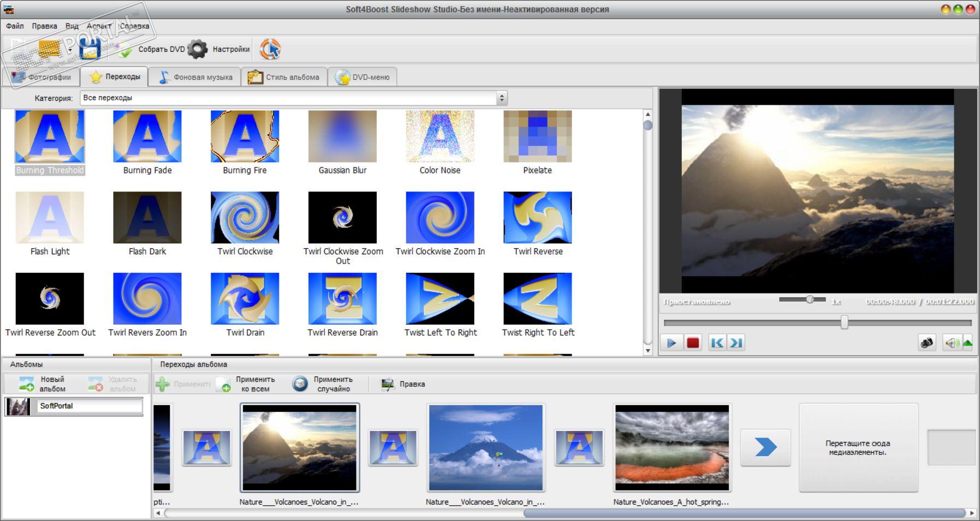Open the project folder icon in toolbar
980x521 pixels.
50,49
